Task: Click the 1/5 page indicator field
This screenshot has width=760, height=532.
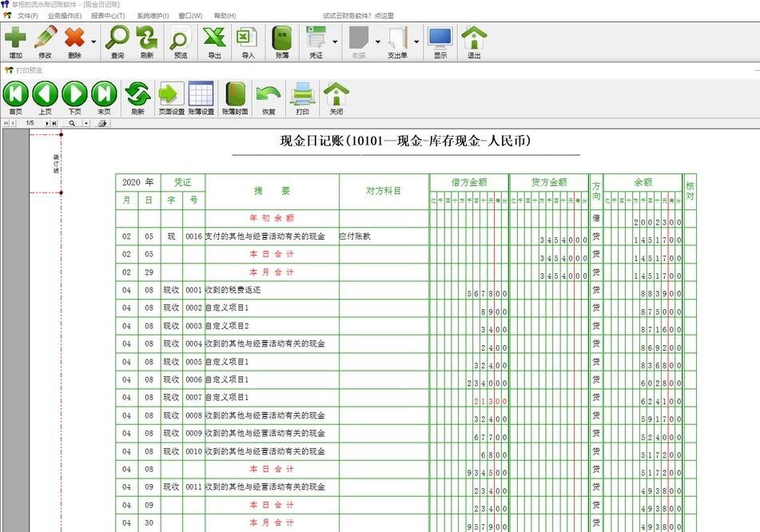Action: tap(30, 123)
